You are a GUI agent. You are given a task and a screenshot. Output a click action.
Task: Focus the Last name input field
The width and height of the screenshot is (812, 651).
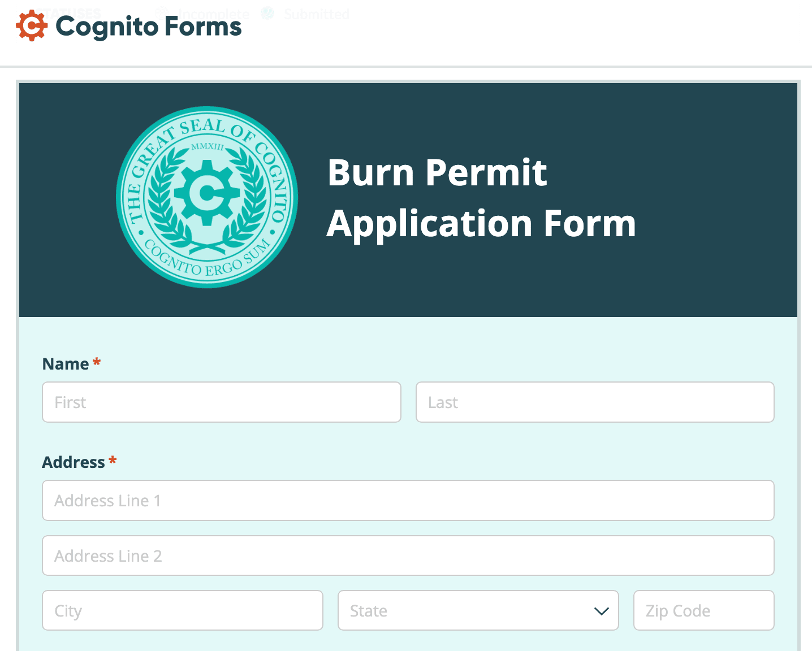[x=594, y=402]
